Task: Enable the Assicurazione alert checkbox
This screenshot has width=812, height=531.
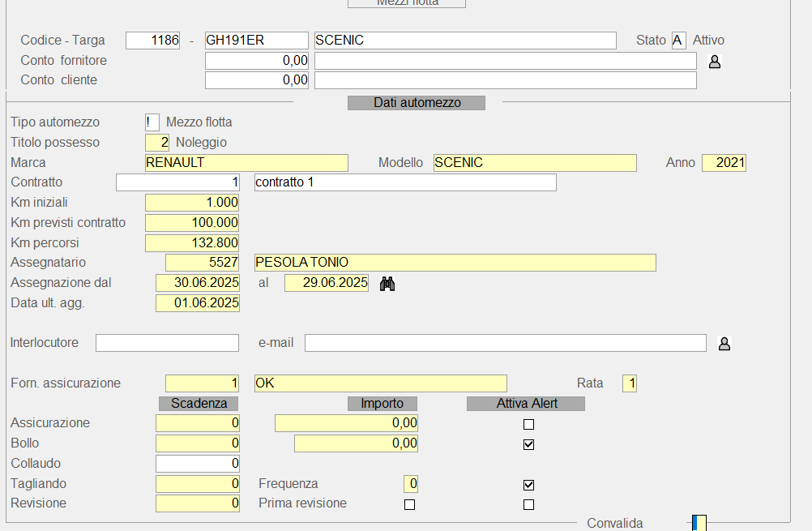Action: tap(528, 424)
